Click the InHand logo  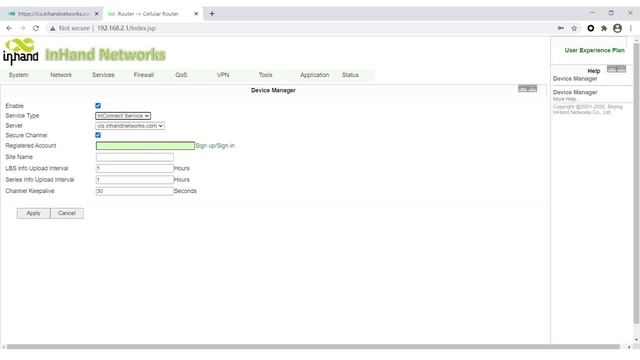point(20,51)
